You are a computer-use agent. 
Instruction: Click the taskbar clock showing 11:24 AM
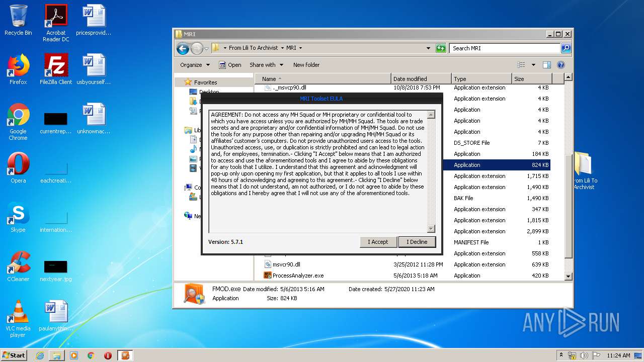618,355
